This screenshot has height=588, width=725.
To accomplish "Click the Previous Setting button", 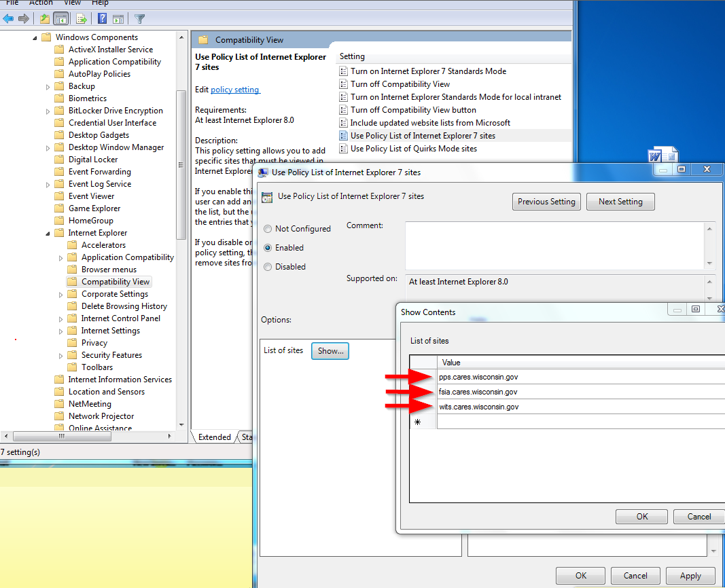I will point(546,202).
